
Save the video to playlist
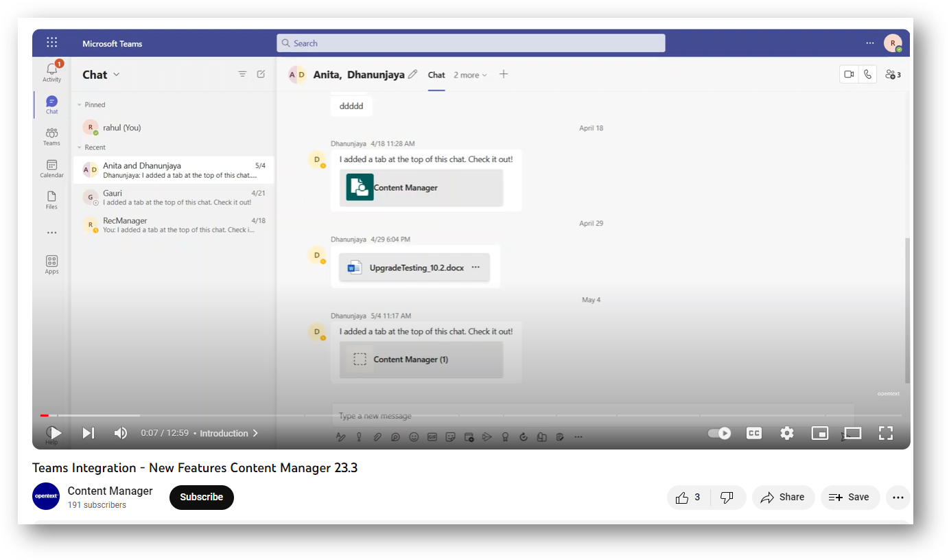pos(850,498)
